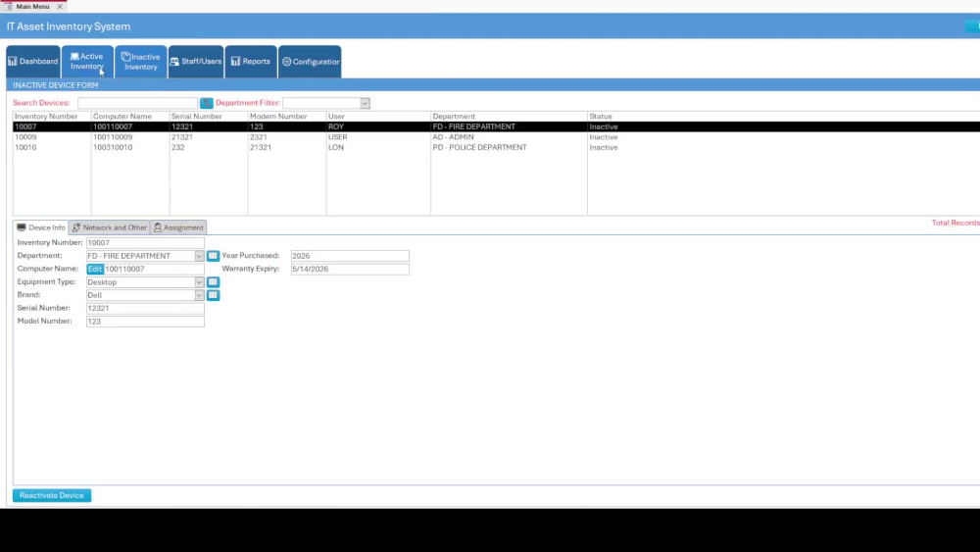Viewport: 980px width, 552px height.
Task: Focus the Search Devices input field
Action: pyautogui.click(x=137, y=103)
